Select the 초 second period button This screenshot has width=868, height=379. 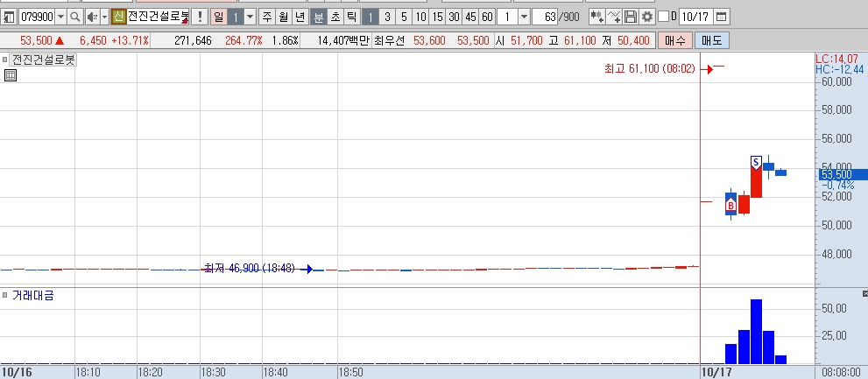(x=335, y=17)
